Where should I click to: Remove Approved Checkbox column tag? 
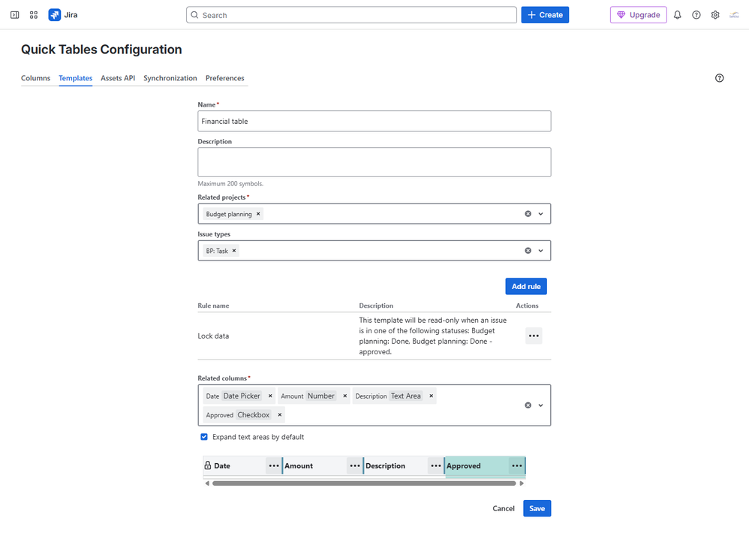click(x=280, y=414)
